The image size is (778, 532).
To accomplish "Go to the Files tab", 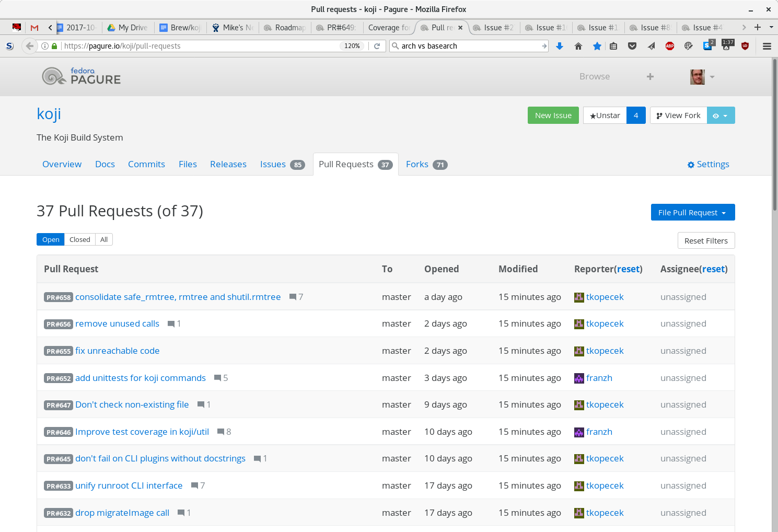I will [x=188, y=164].
